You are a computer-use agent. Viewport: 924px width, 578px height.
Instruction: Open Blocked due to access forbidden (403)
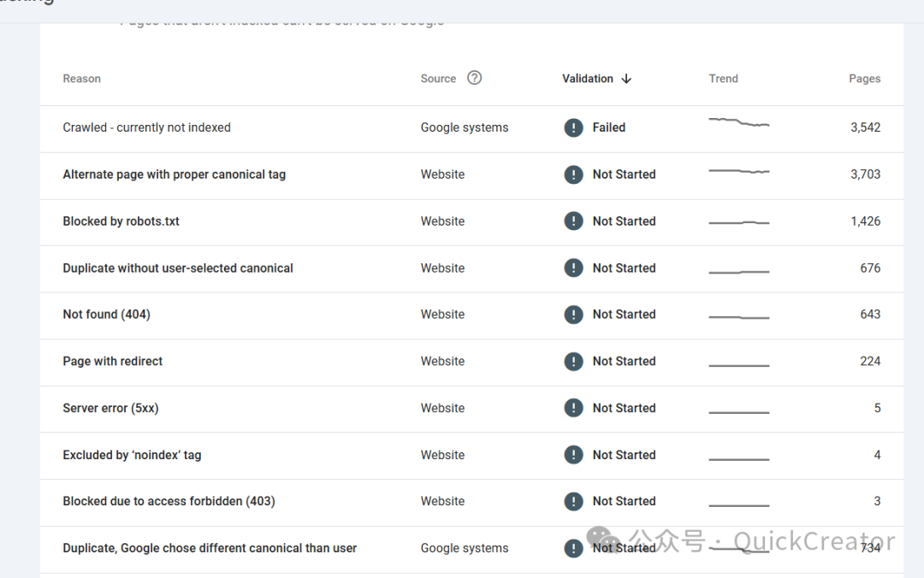pyautogui.click(x=169, y=502)
